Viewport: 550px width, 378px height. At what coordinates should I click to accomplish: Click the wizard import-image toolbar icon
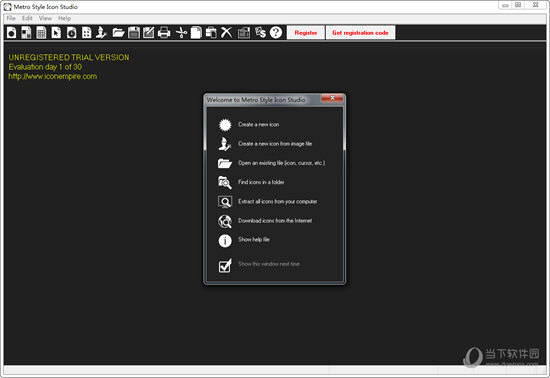coord(101,33)
